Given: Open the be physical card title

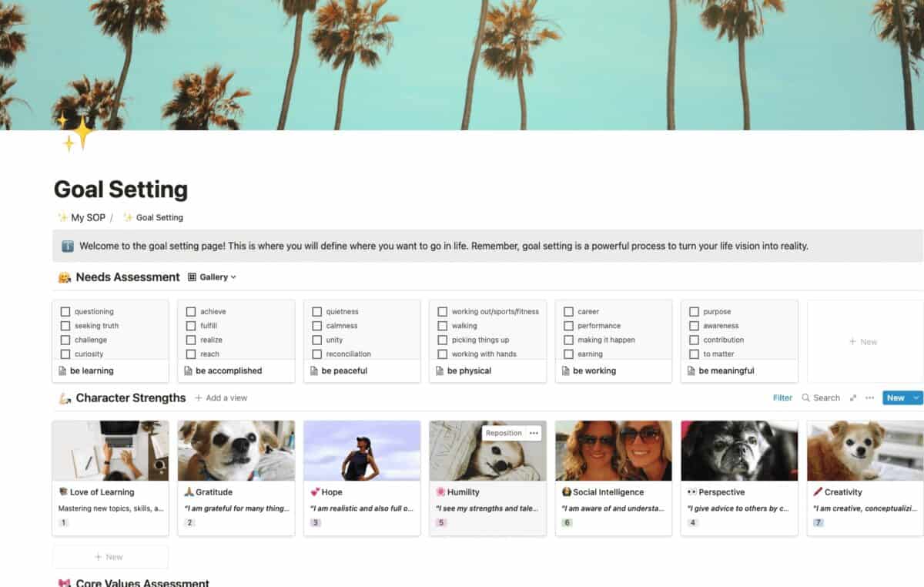Looking at the screenshot, I should 470,371.
